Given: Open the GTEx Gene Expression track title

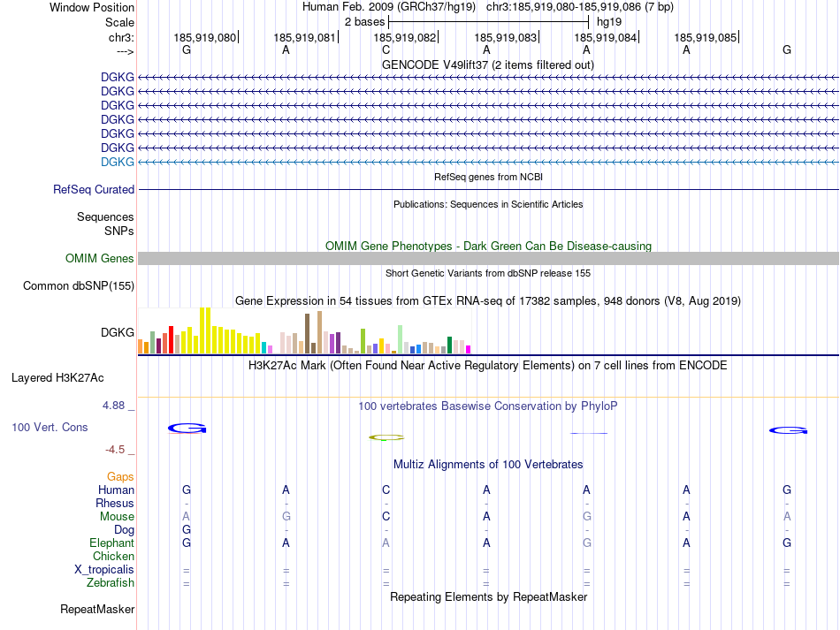Looking at the screenshot, I should (x=487, y=300).
